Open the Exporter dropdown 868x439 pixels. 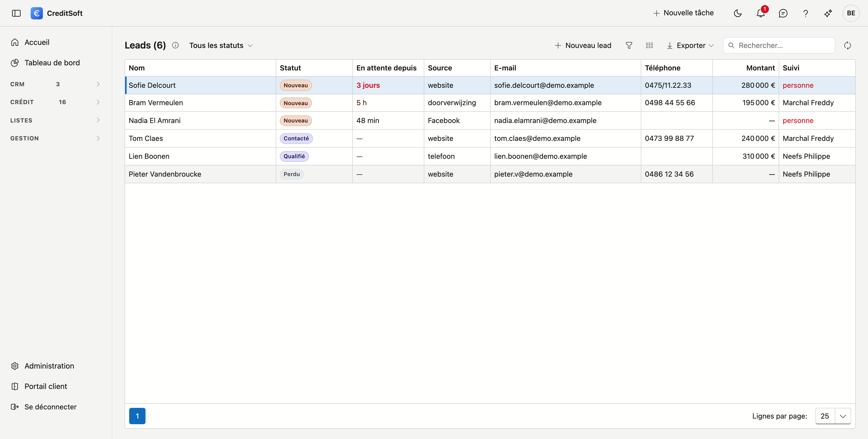pos(690,45)
